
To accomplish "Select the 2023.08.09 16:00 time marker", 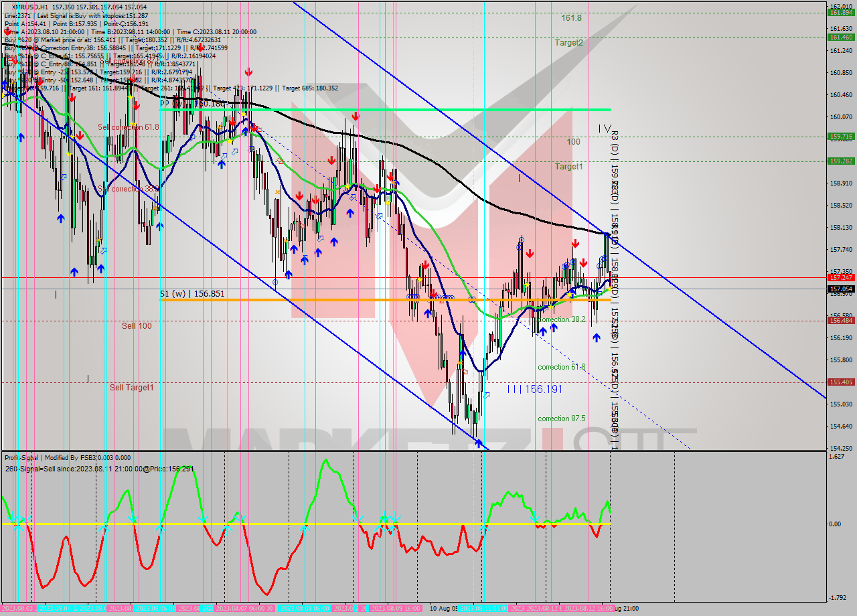I will (395, 609).
